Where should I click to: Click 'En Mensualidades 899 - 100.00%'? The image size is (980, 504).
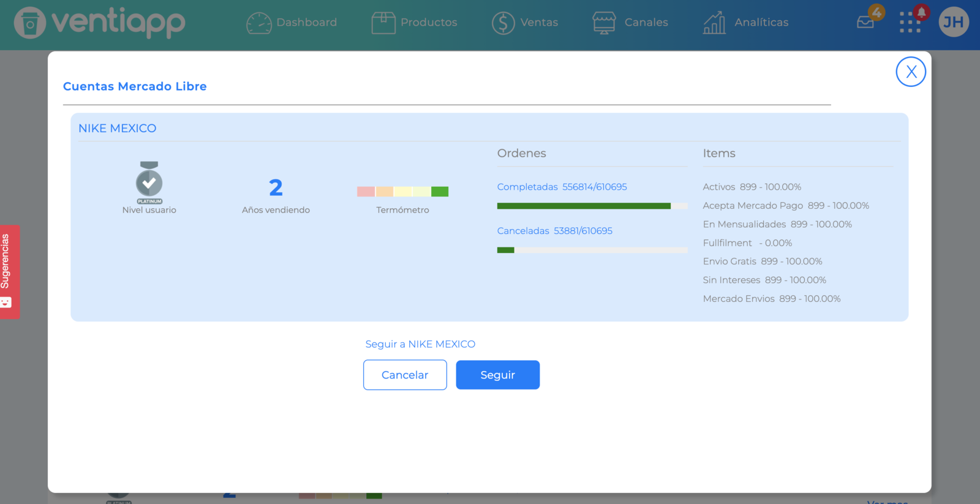777,224
